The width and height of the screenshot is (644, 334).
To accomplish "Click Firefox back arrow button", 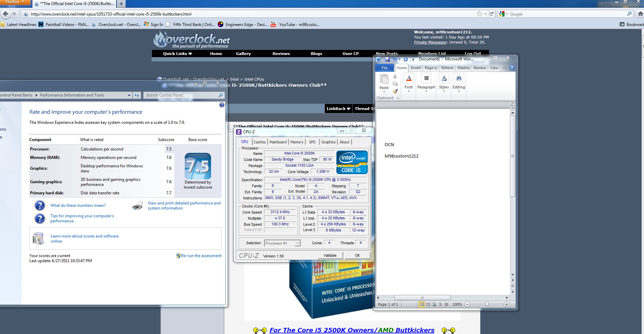I will click(5, 14).
